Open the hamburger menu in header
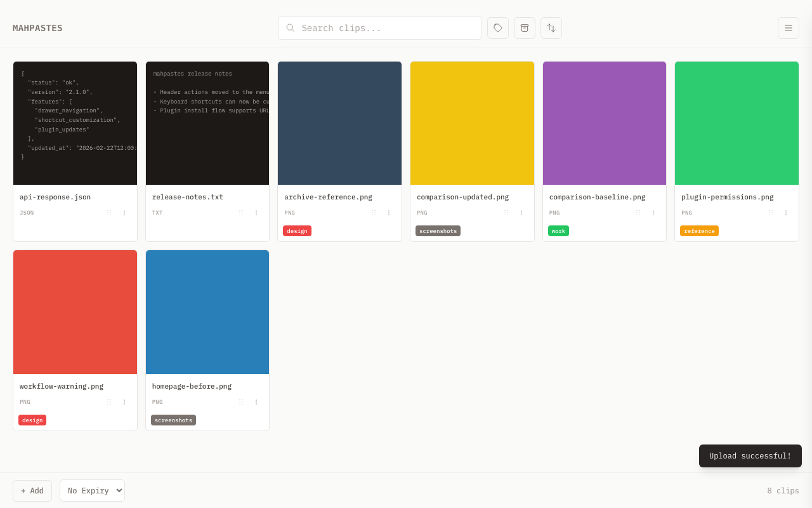The width and height of the screenshot is (812, 508). pyautogui.click(x=789, y=28)
